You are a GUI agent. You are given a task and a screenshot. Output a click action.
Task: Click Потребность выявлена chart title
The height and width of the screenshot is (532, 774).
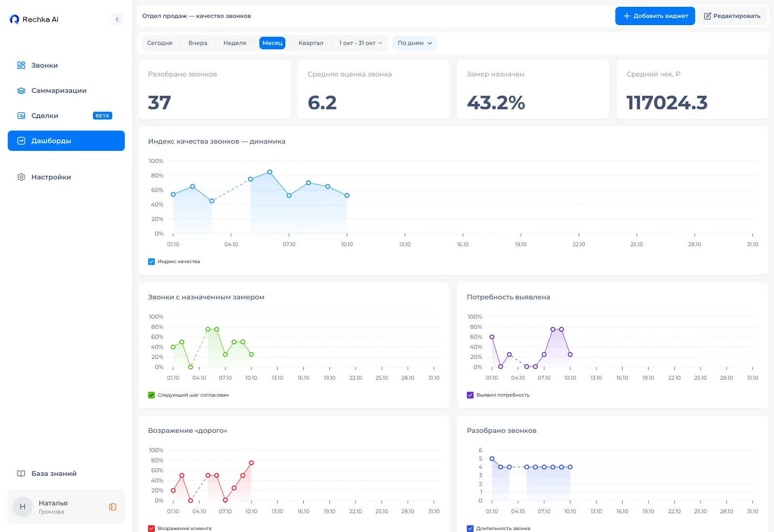click(508, 297)
